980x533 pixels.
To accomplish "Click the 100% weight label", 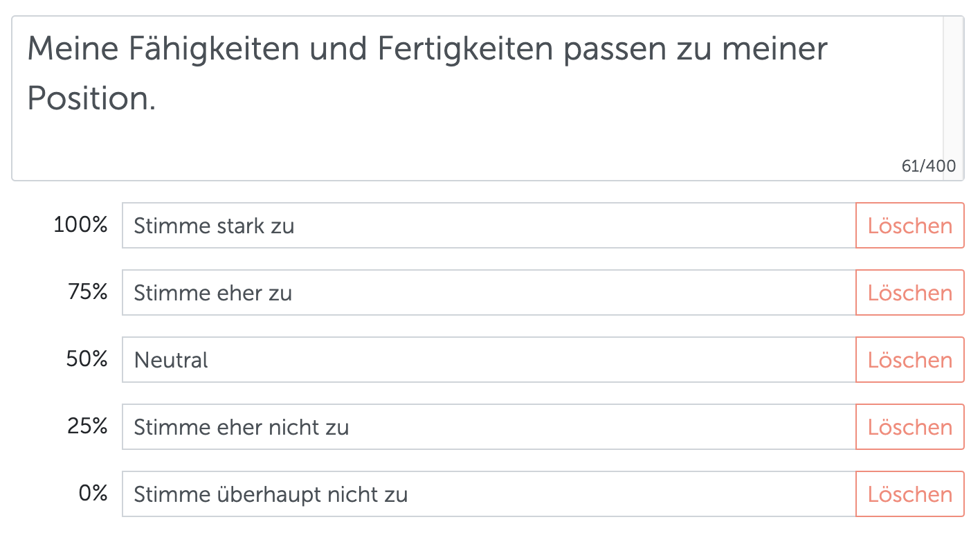I will coord(81,225).
